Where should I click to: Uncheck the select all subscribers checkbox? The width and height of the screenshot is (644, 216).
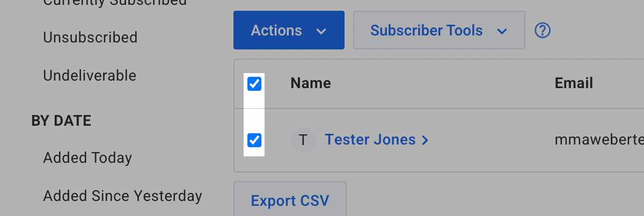pos(254,84)
